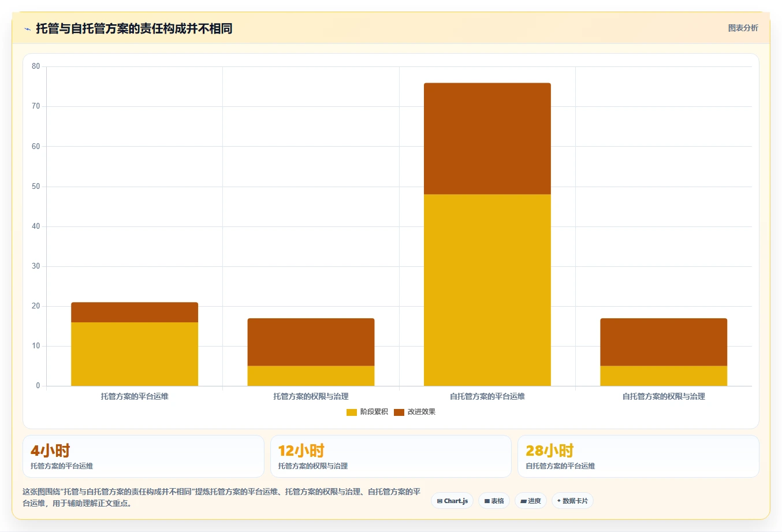Click the y-axis value 20
The width and height of the screenshot is (782, 532).
pos(36,306)
